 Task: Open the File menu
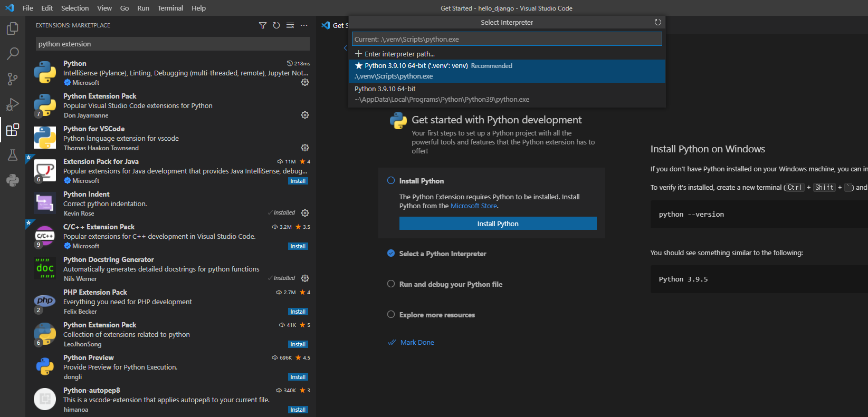(x=28, y=8)
